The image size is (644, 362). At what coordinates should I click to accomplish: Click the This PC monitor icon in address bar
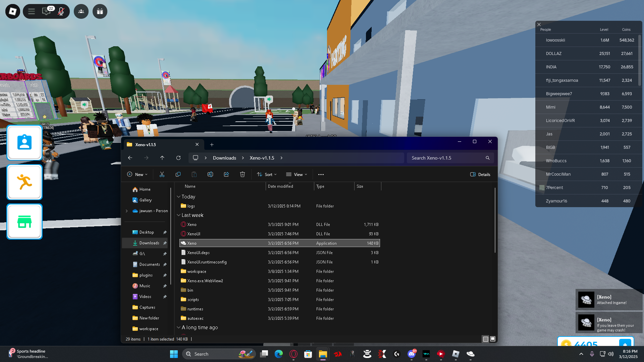click(x=196, y=158)
